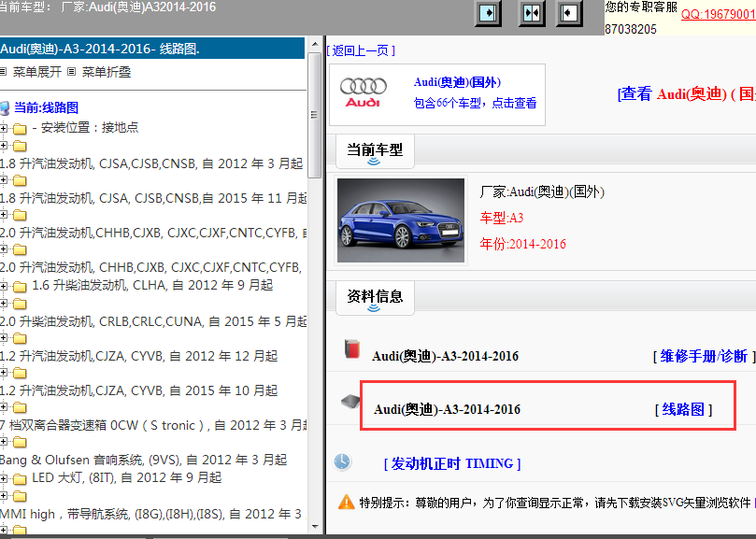Open the 发动机正时 TIMING link

click(x=452, y=463)
